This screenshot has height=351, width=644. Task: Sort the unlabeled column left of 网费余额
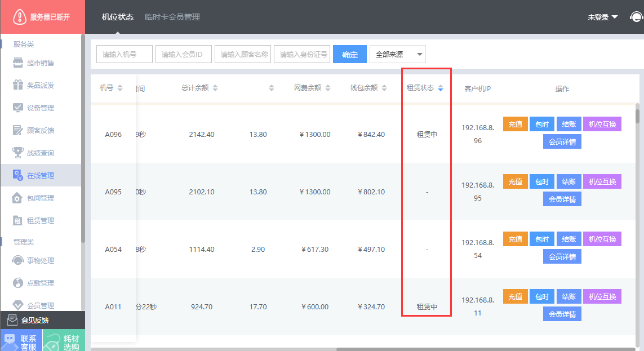tap(272, 88)
